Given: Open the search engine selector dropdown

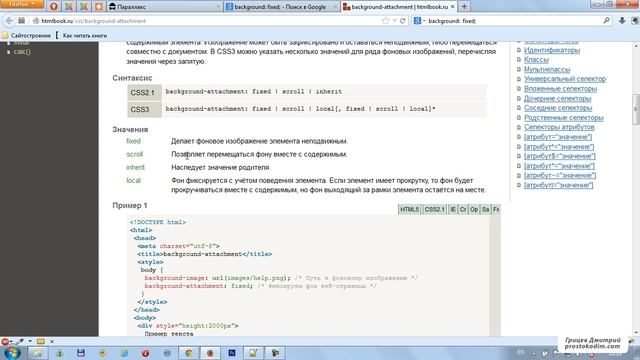Looking at the screenshot, I should click(419, 20).
